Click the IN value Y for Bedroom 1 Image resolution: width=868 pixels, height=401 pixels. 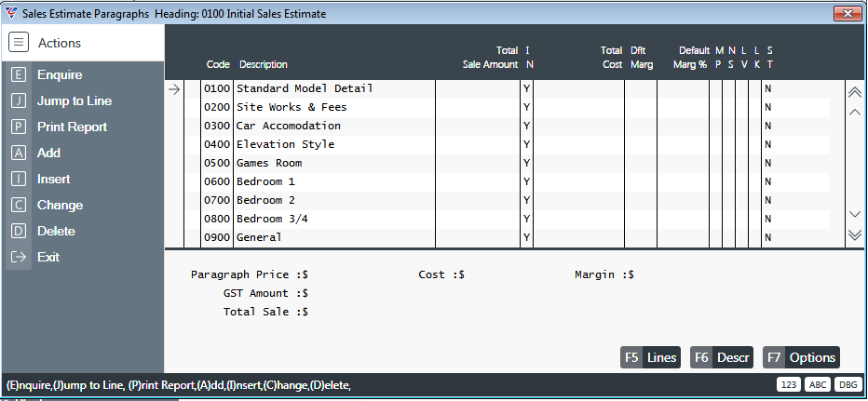(526, 181)
